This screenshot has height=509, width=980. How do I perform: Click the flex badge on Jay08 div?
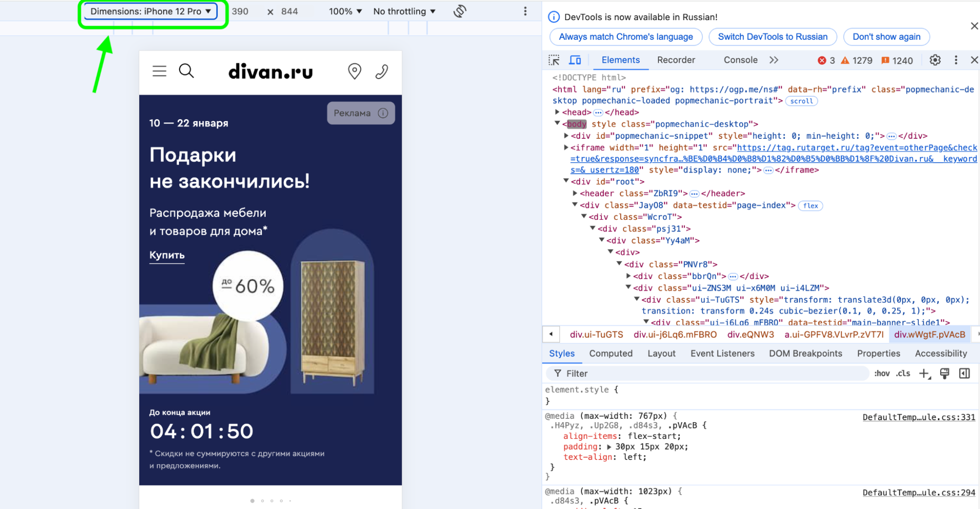[x=810, y=206]
